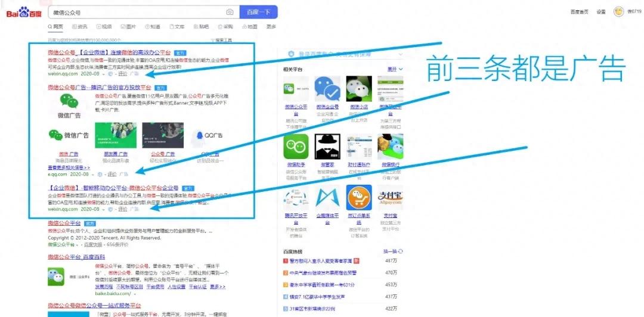The height and width of the screenshot is (317, 644).
Task: Open the user avatar icon
Action: point(618,11)
